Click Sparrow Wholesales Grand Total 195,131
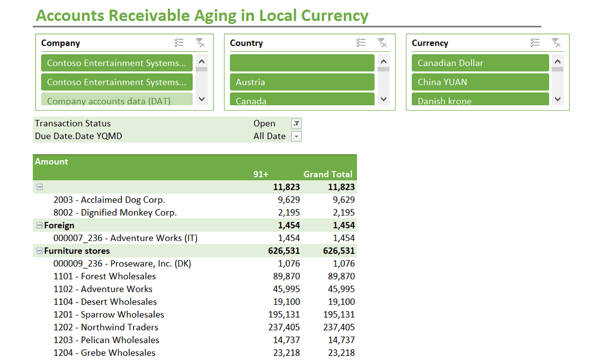Screen dimensions: 604x364 pos(339,314)
